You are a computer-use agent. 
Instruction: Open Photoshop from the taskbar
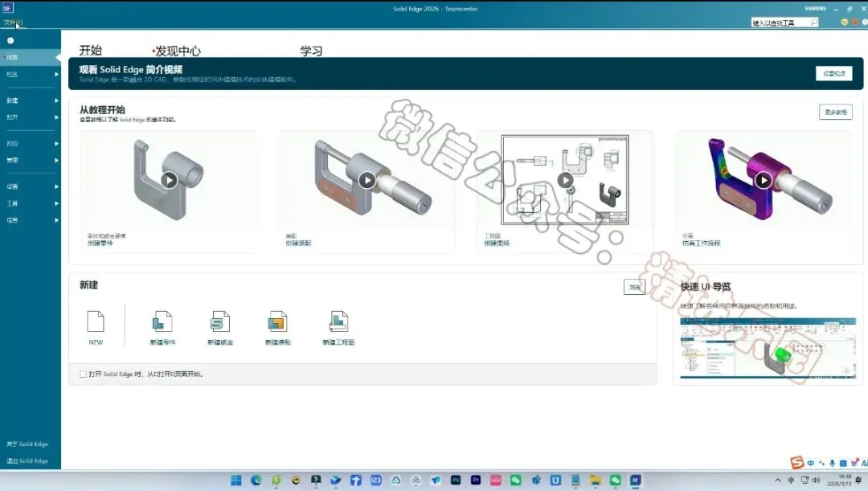456,480
